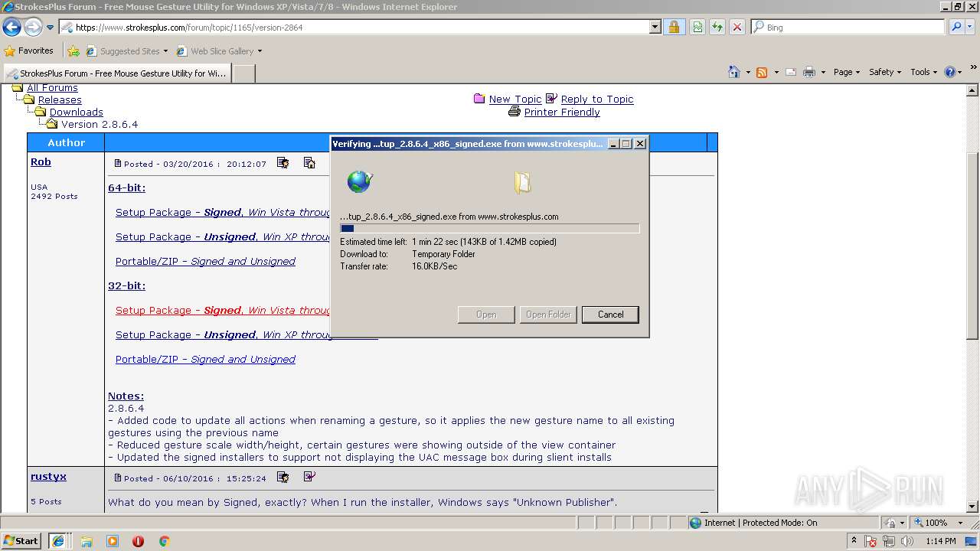The image size is (980, 551).
Task: Open the search provider dropdown arrow
Action: (971, 28)
